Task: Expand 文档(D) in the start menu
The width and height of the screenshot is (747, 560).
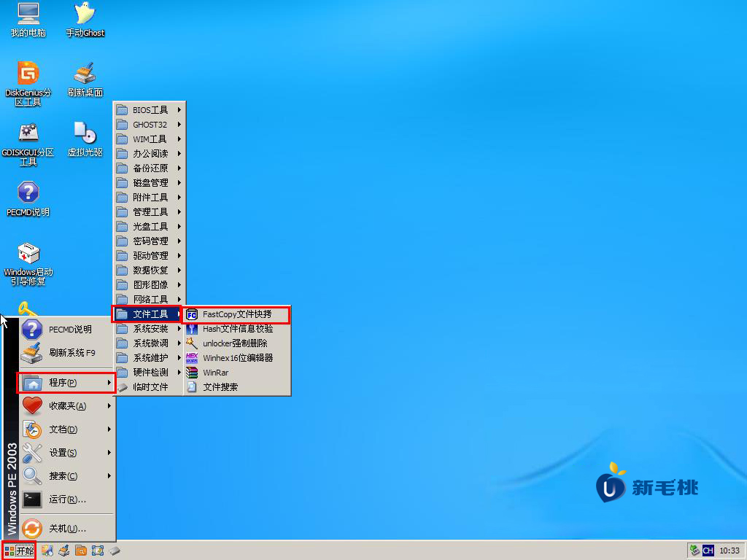Action: coord(66,429)
